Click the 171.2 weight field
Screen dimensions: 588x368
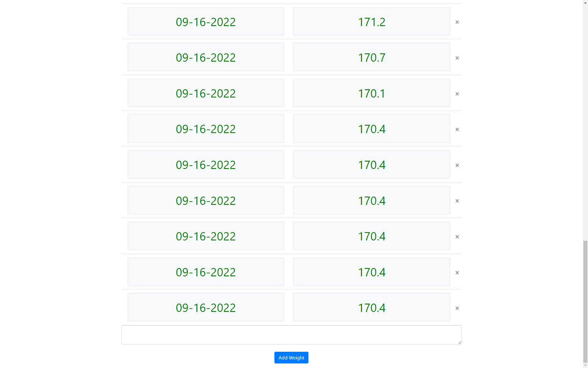point(371,21)
